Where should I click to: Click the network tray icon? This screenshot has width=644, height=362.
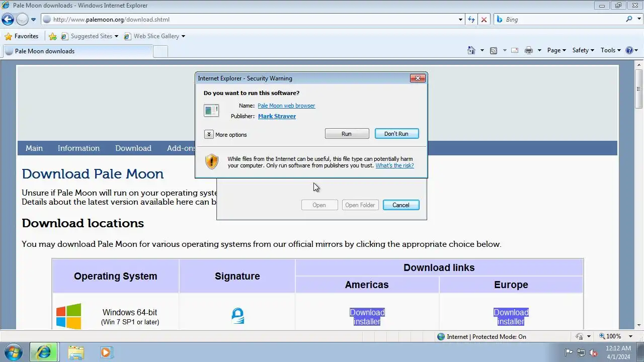tap(581, 352)
